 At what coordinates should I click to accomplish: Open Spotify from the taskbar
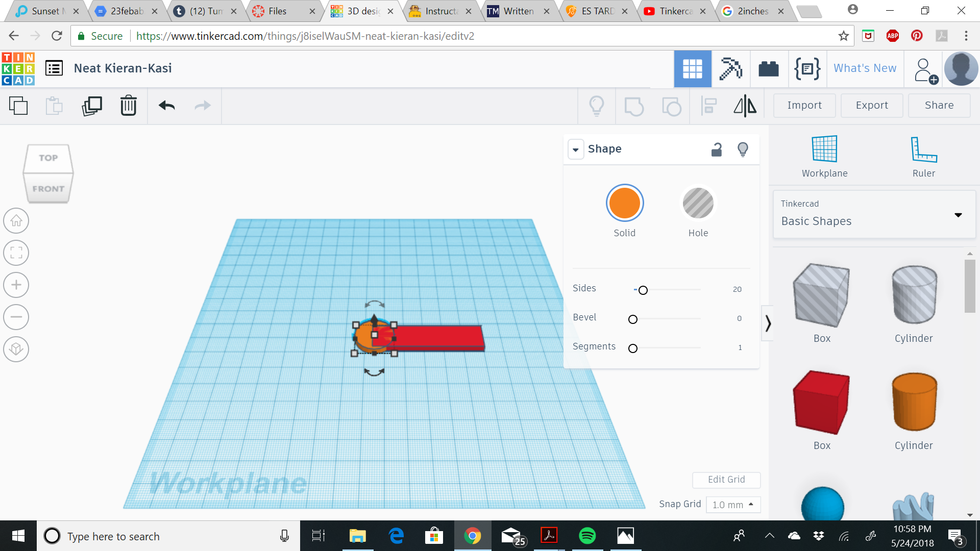587,536
